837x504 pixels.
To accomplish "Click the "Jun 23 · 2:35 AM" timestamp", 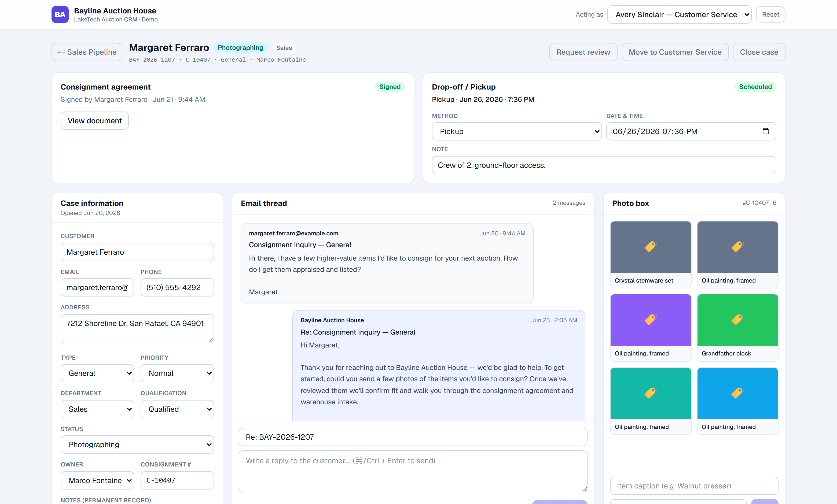I will 554,320.
